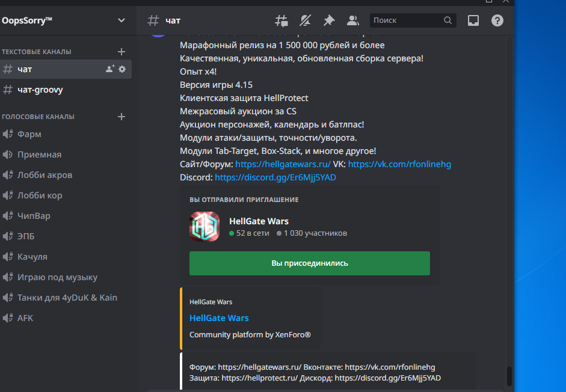Click the HellGate Wars server avatar
Screen dimensions: 566x392
pyautogui.click(x=205, y=227)
